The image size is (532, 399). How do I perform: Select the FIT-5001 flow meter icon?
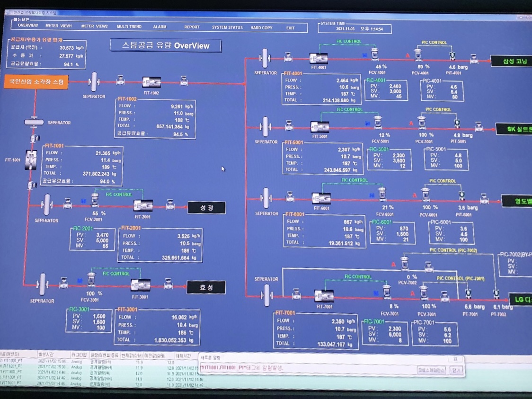(x=320, y=127)
